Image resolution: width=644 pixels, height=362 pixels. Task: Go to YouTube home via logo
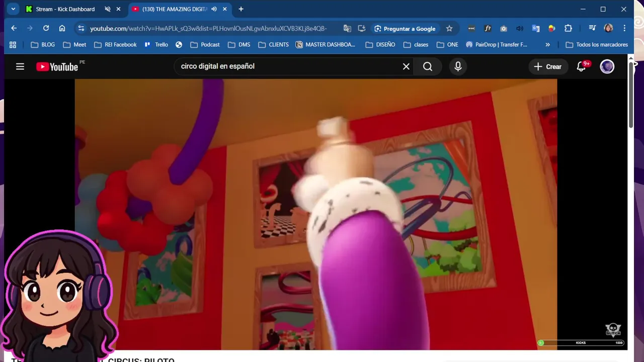coord(57,66)
